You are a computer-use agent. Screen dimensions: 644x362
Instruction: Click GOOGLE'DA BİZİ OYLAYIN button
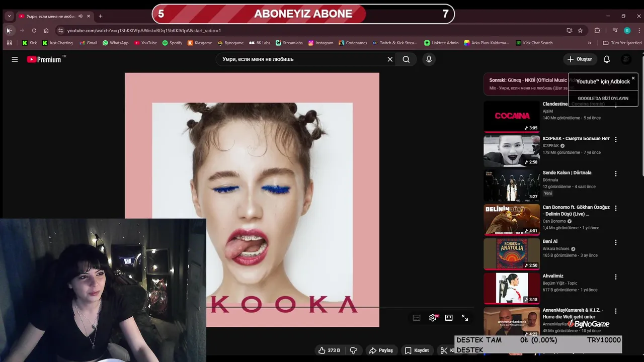pos(603,99)
